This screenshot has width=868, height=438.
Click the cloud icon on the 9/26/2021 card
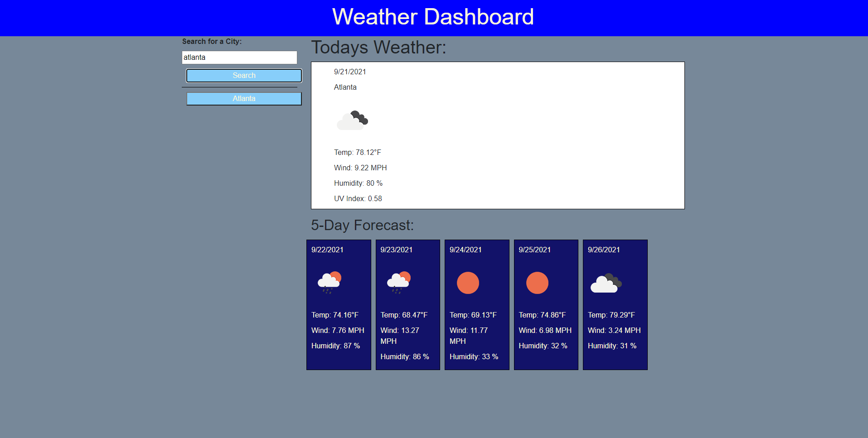pos(606,283)
